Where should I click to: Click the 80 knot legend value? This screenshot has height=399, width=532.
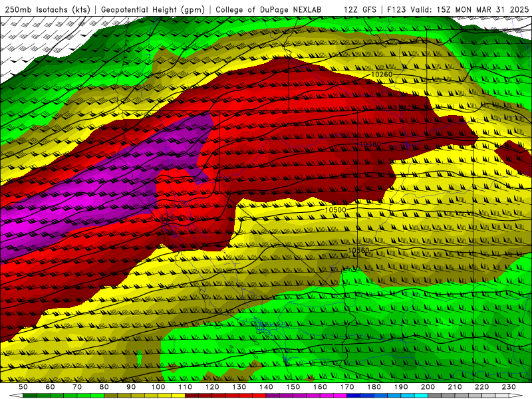point(104,387)
